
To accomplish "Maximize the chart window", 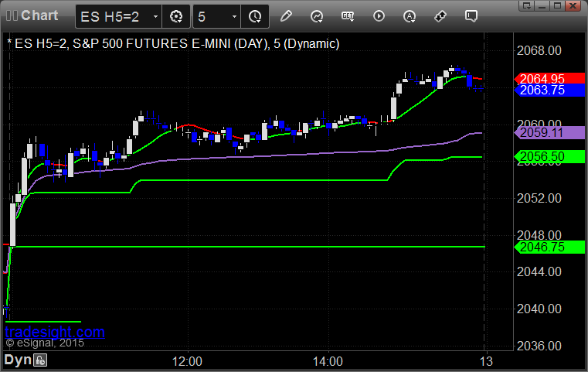I will tap(557, 5).
